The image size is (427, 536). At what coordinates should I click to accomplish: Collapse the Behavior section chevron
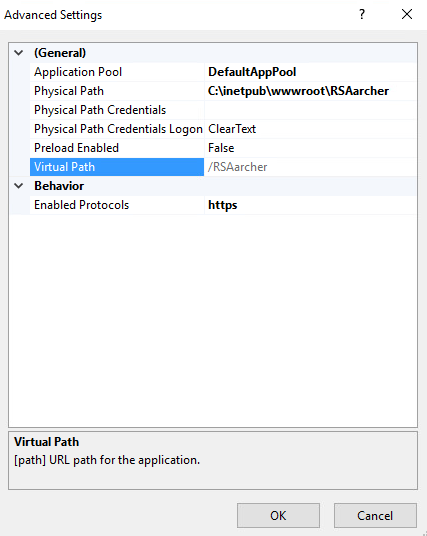19,186
